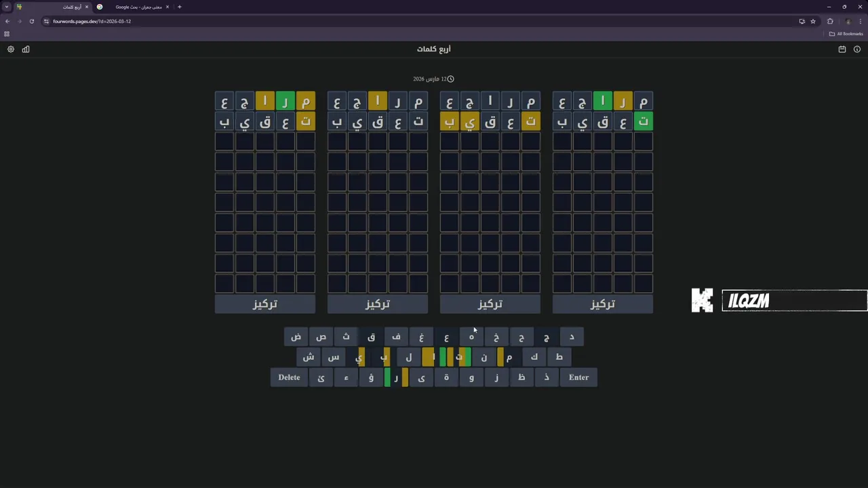Tap the ح keyboard key
The height and width of the screenshot is (488, 868).
(522, 337)
